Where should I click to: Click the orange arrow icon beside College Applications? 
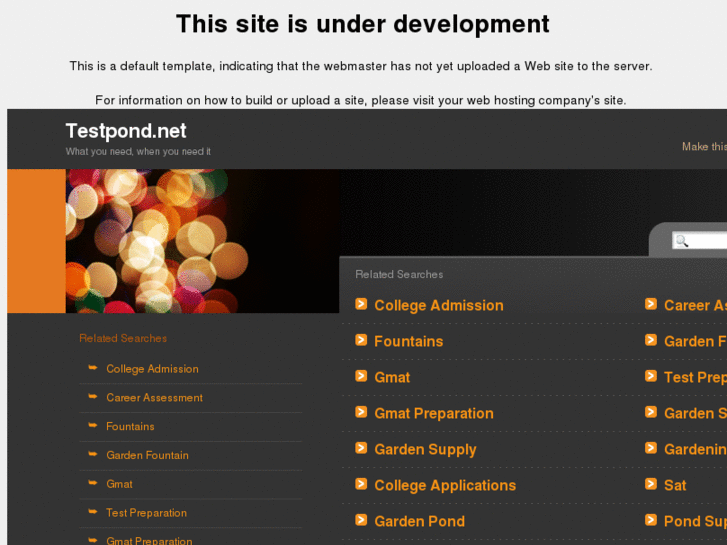point(361,484)
